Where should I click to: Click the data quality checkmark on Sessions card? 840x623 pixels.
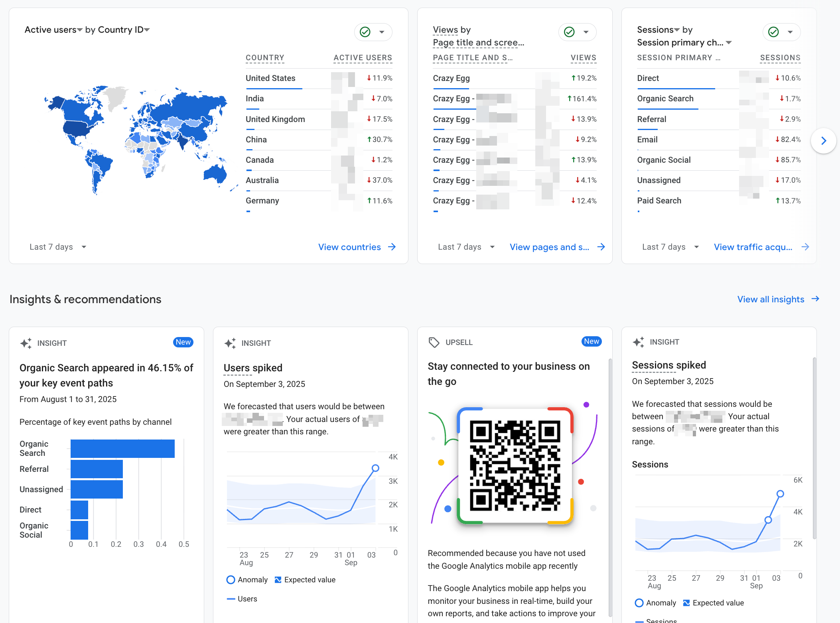coord(773,32)
